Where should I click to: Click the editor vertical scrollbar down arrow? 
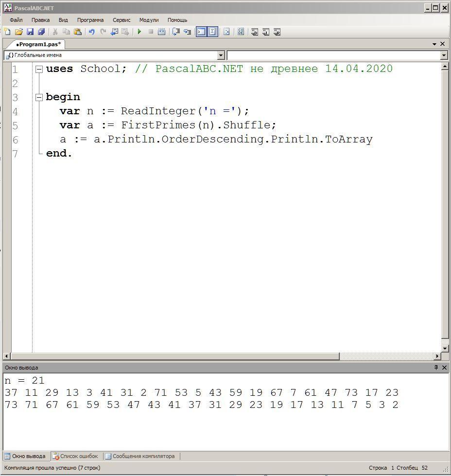[445, 349]
